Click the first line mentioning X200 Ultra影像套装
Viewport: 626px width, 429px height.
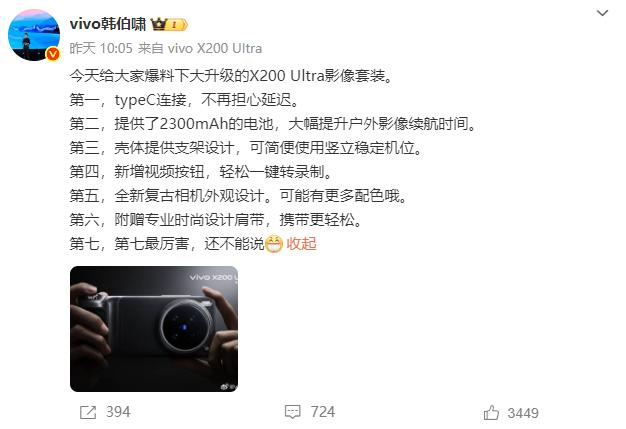coord(232,75)
